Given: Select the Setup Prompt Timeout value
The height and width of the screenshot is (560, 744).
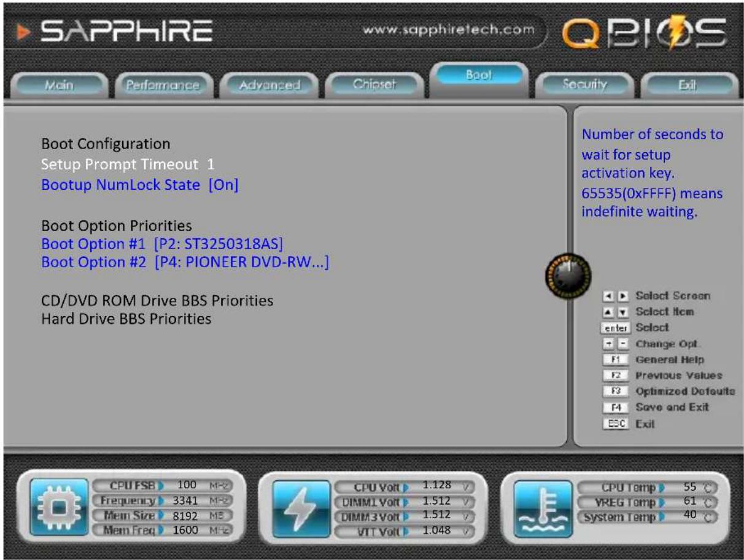Looking at the screenshot, I should 211,165.
